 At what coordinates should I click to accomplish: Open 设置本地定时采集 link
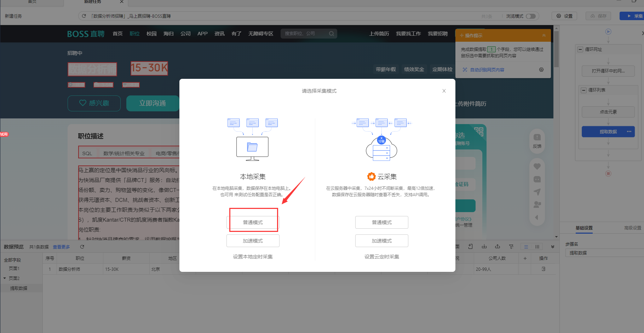pyautogui.click(x=253, y=257)
